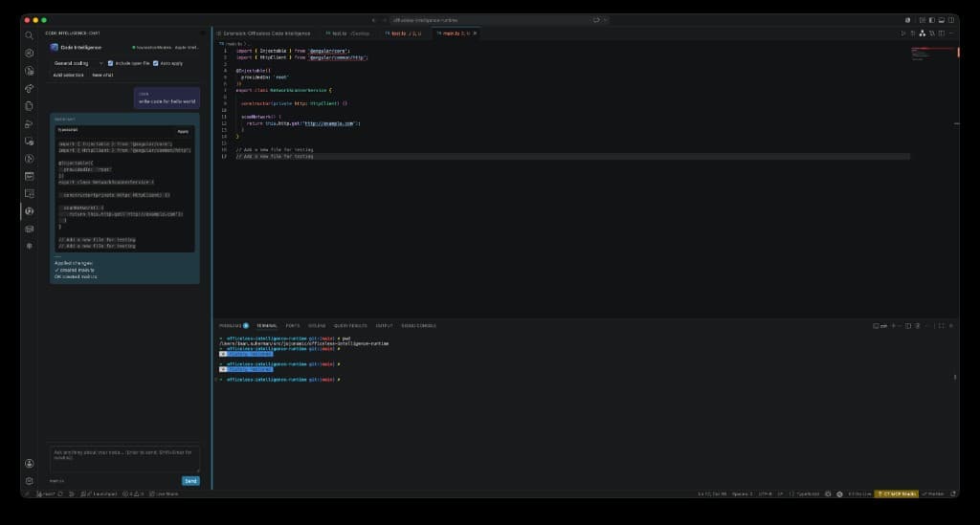The height and width of the screenshot is (525, 980).
Task: Click Live Share in status bar
Action: pos(164,493)
